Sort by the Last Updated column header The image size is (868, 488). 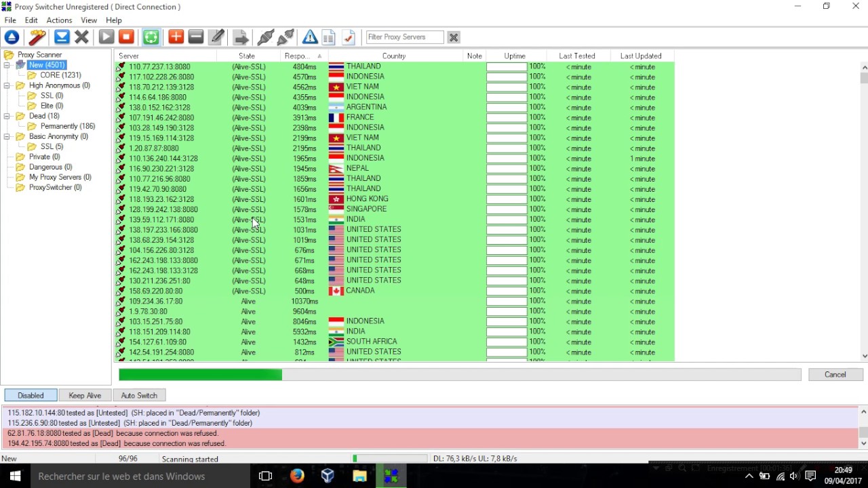click(x=642, y=56)
